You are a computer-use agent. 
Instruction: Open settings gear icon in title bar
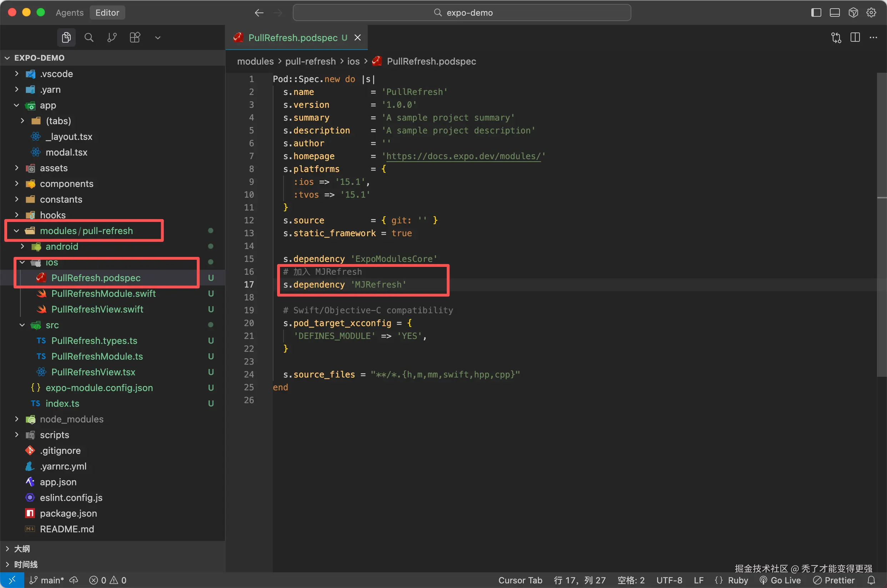[871, 12]
